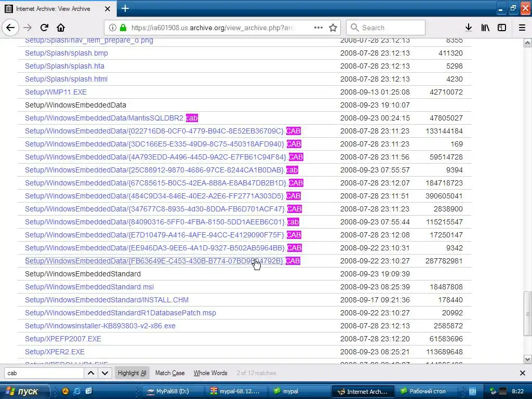This screenshot has width=532, height=399.
Task: Click the forward navigation arrow
Action: click(x=28, y=28)
